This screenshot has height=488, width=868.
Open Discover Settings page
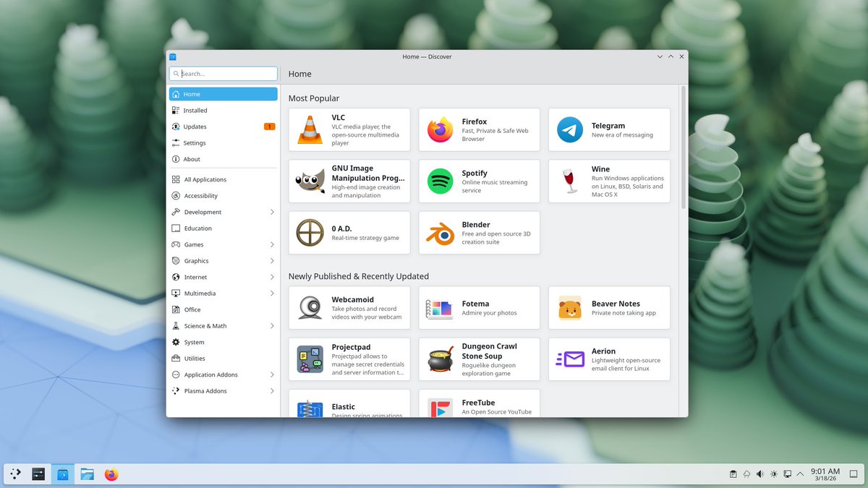click(x=224, y=143)
